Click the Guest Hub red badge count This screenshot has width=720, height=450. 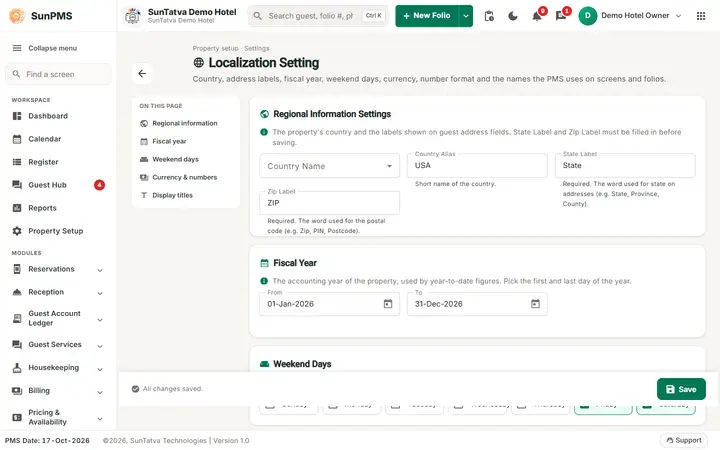[x=99, y=185]
